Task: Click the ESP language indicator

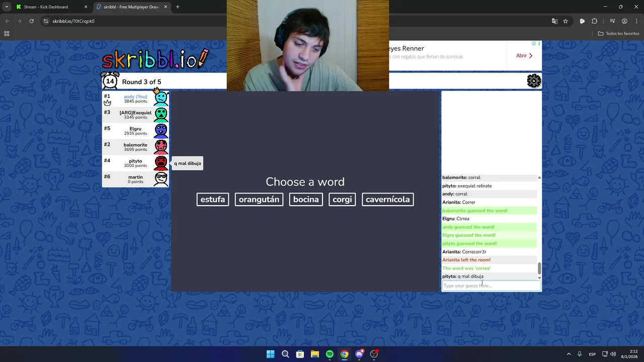Action: (x=593, y=354)
